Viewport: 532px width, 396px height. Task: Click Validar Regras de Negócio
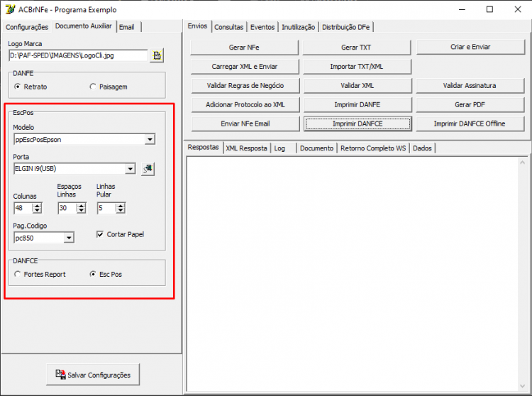point(245,85)
